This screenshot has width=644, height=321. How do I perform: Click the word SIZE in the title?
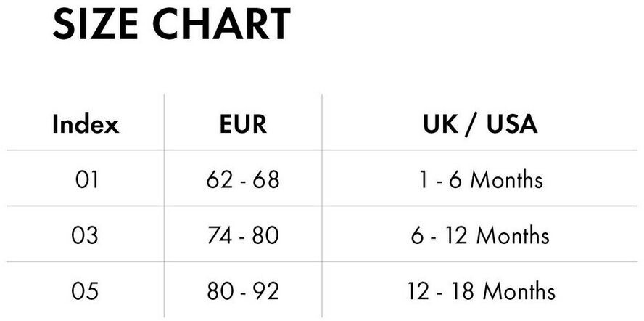96,25
